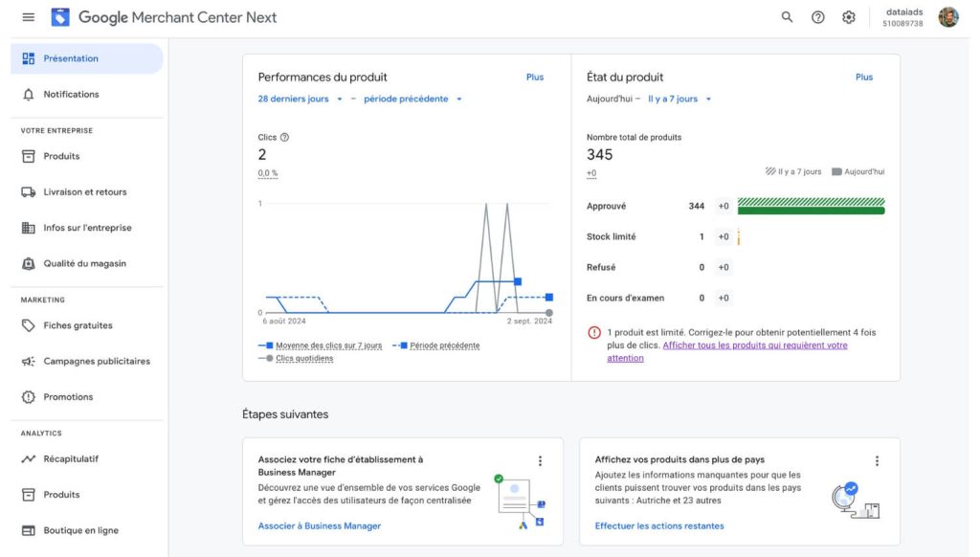Toggle Période précédente legend entry

point(436,345)
